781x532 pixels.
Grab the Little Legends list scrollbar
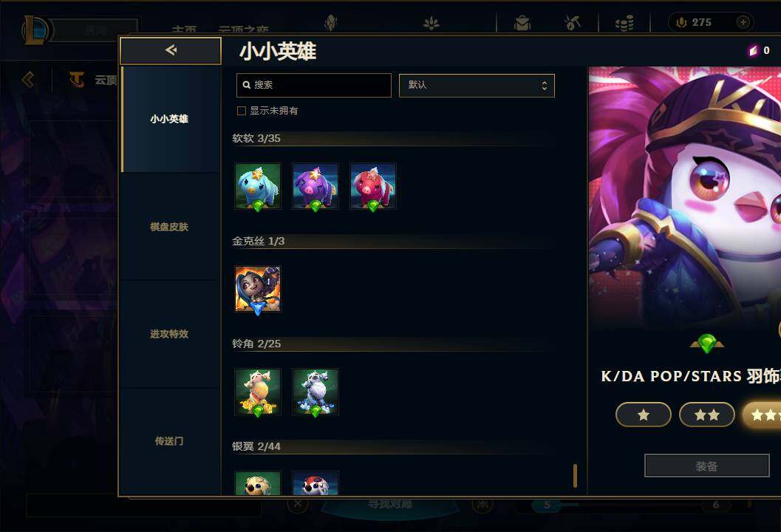(x=576, y=476)
